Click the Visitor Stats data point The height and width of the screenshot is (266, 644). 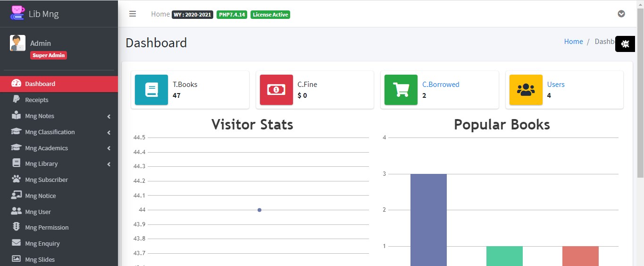[259, 210]
